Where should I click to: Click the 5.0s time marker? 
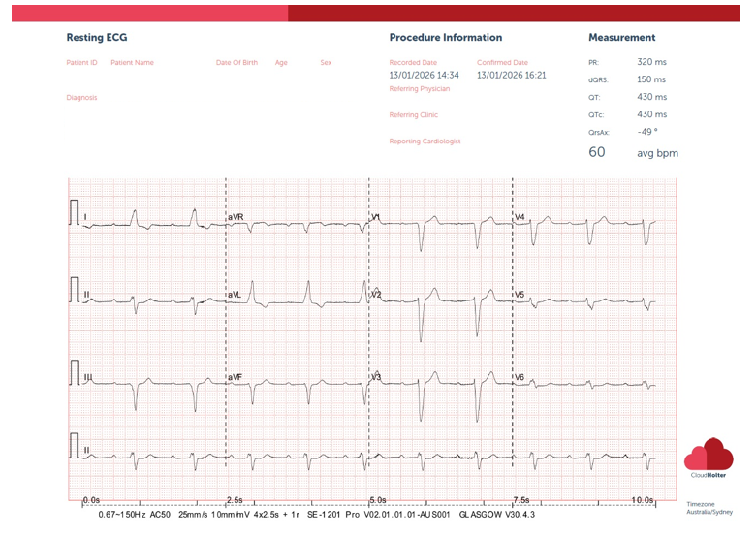(378, 500)
